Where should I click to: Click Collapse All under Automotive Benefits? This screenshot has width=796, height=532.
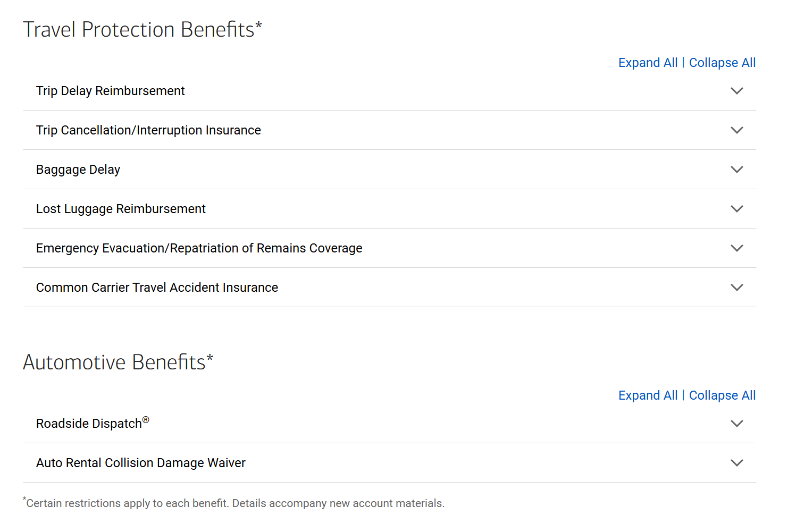click(x=722, y=395)
